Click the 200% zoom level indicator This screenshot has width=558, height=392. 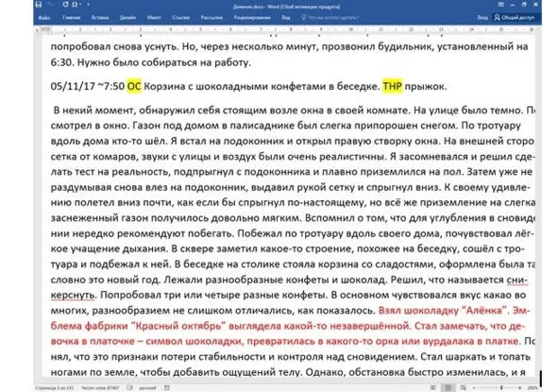tap(533, 387)
